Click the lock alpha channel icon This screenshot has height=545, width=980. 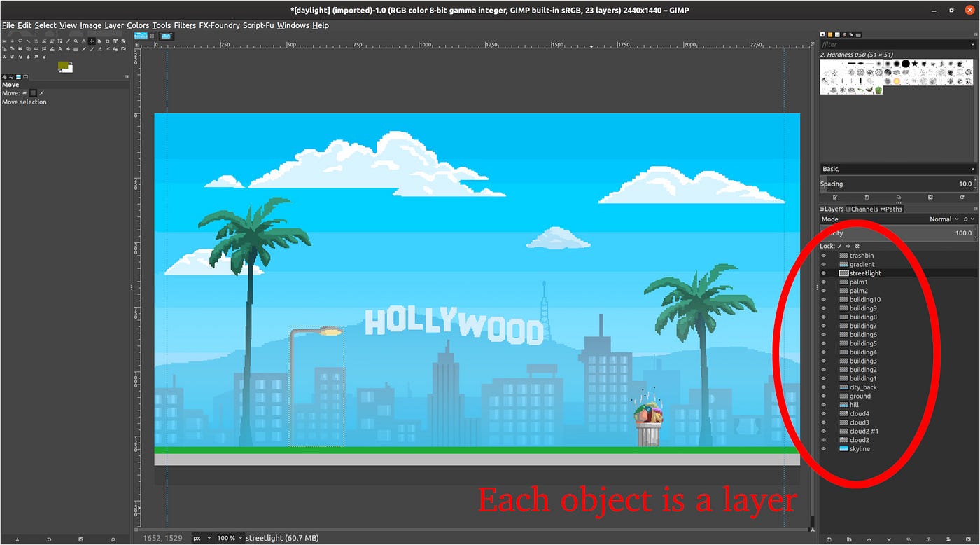click(x=857, y=246)
